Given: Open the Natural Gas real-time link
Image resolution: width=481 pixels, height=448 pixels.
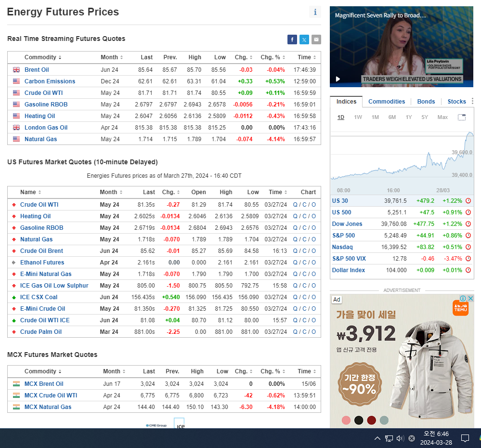Looking at the screenshot, I should coord(40,139).
